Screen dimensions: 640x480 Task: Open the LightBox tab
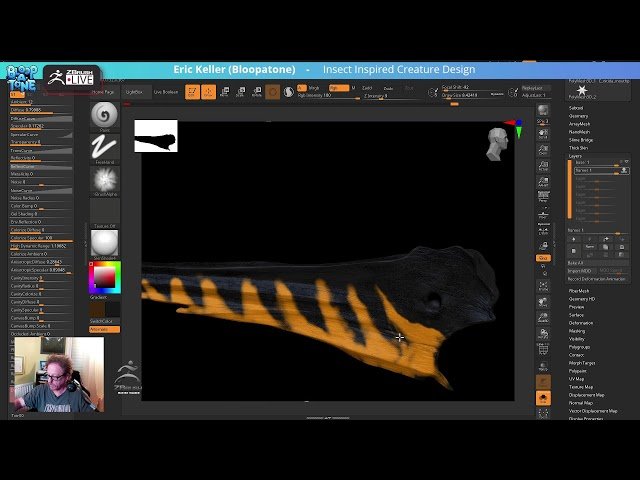(134, 92)
